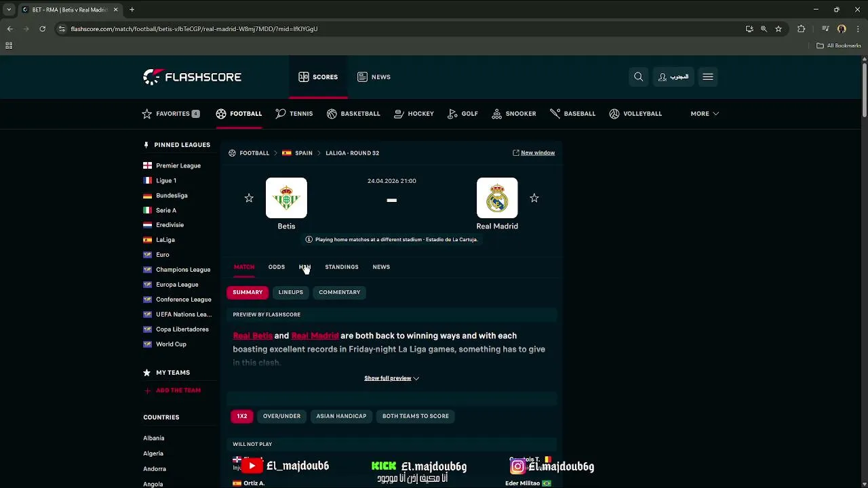Open Algeria in countries list
Image resolution: width=868 pixels, height=488 pixels.
[153, 453]
